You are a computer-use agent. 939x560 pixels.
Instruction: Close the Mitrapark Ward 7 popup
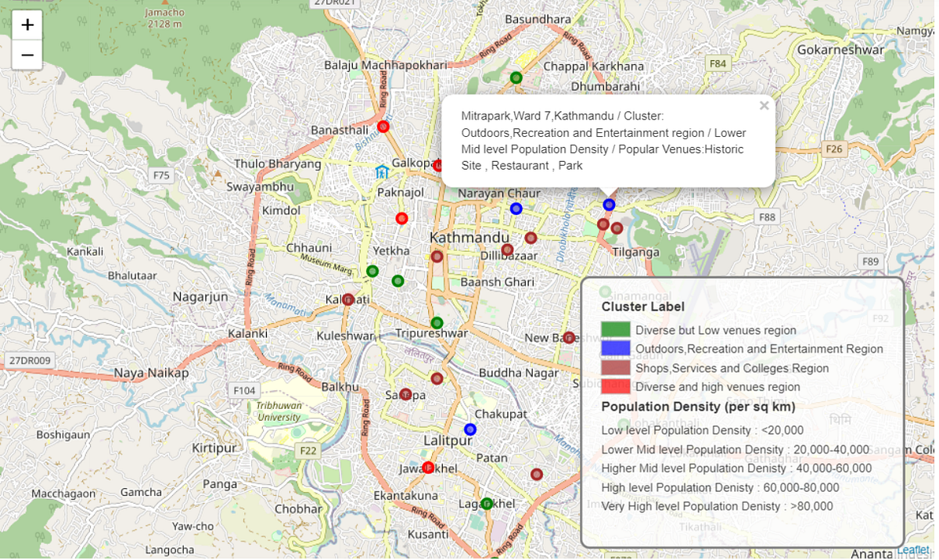[x=764, y=106]
